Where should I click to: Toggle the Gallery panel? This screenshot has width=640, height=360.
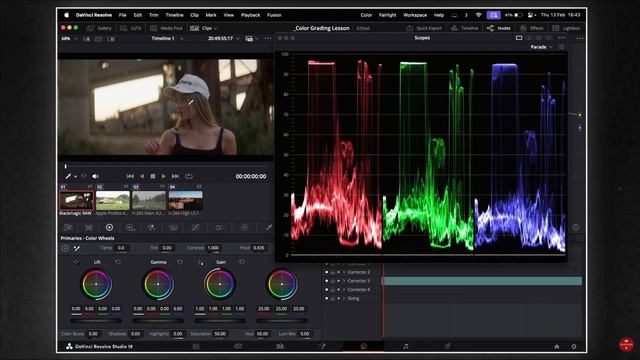tap(99, 28)
